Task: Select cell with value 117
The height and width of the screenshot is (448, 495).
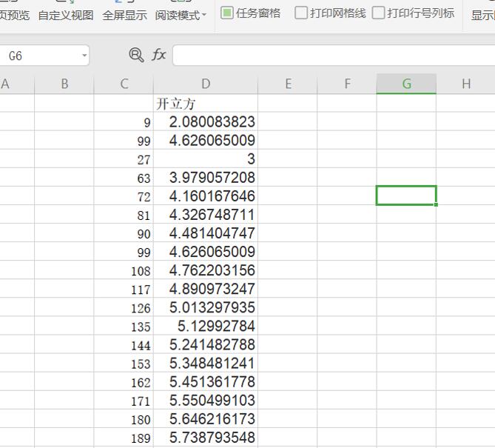Action: pos(124,289)
